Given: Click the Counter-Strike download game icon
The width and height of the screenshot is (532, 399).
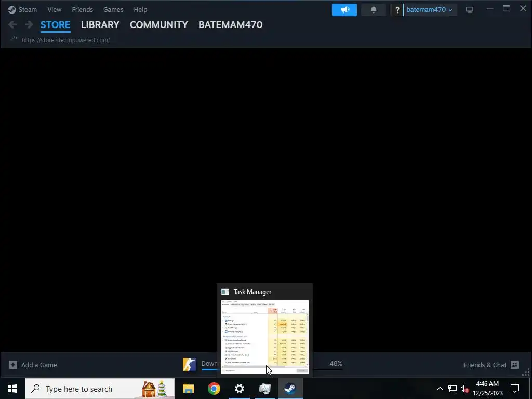Looking at the screenshot, I should point(189,365).
